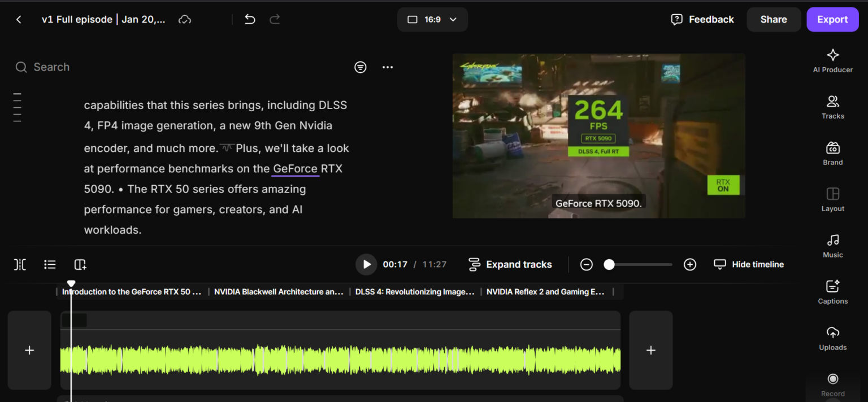Expand tracks in the timeline
868x402 pixels.
tap(510, 264)
